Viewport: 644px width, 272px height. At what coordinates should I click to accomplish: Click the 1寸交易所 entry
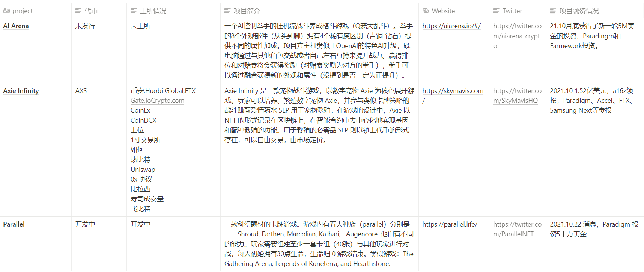tap(146, 140)
